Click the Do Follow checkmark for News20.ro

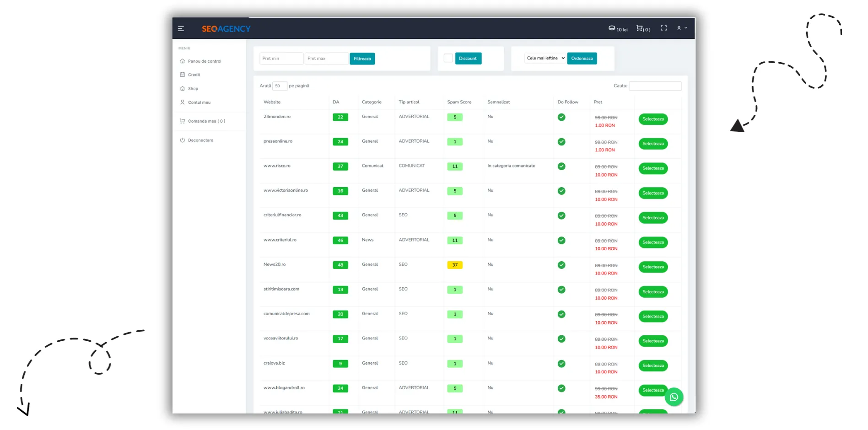[561, 265]
